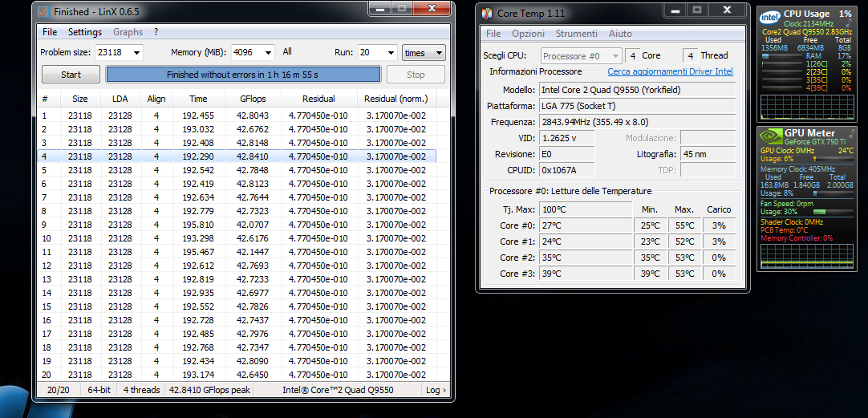Viewport: 868px width, 418px height.
Task: Click the Align column header
Action: 156,99
